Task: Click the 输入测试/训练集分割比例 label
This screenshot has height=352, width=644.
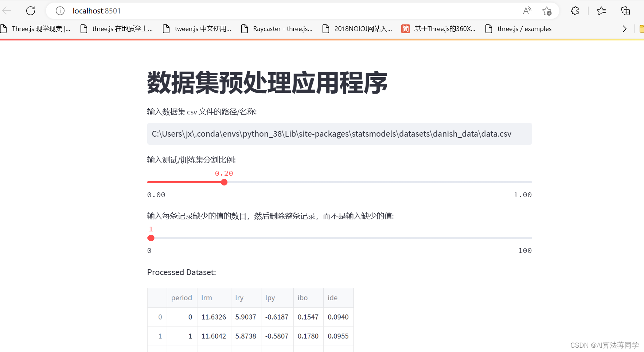Action: coord(191,160)
